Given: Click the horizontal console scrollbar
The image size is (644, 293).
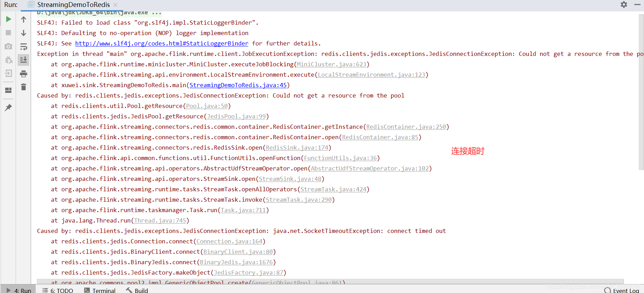Looking at the screenshot, I should [330, 282].
